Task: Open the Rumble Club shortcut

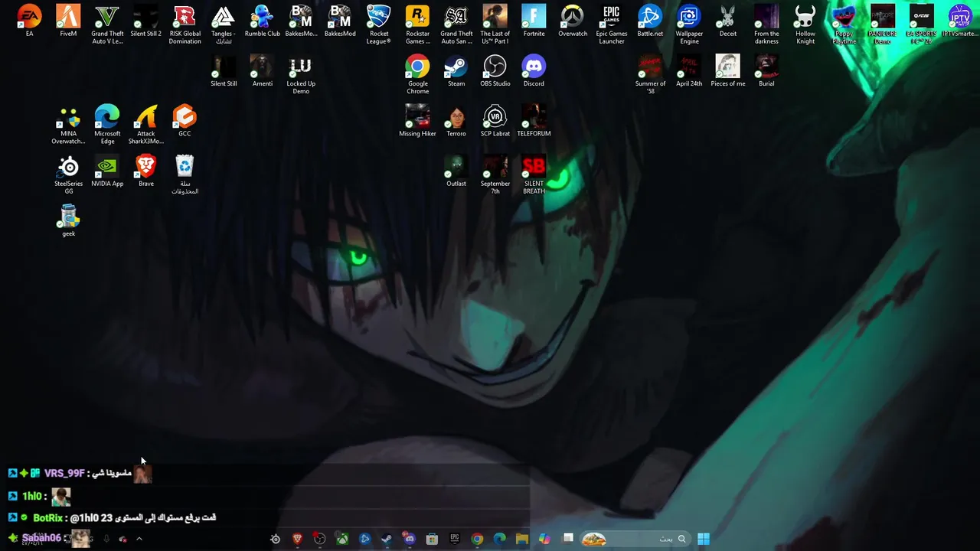Action: (x=263, y=21)
